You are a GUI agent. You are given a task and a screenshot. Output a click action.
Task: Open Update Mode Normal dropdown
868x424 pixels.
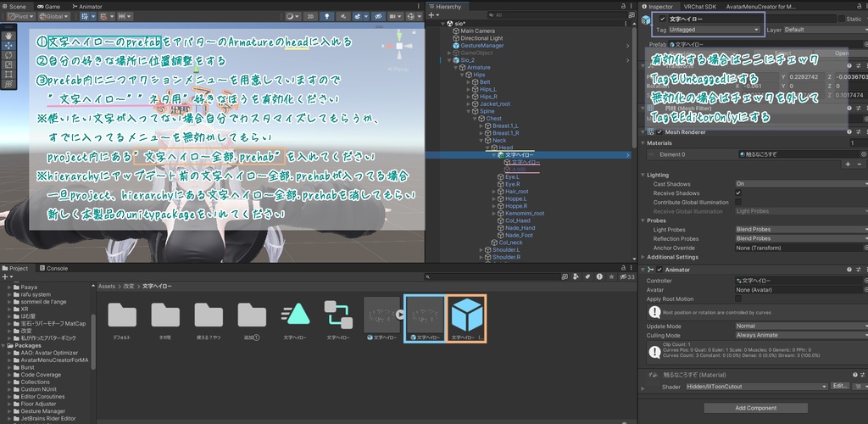(x=801, y=326)
